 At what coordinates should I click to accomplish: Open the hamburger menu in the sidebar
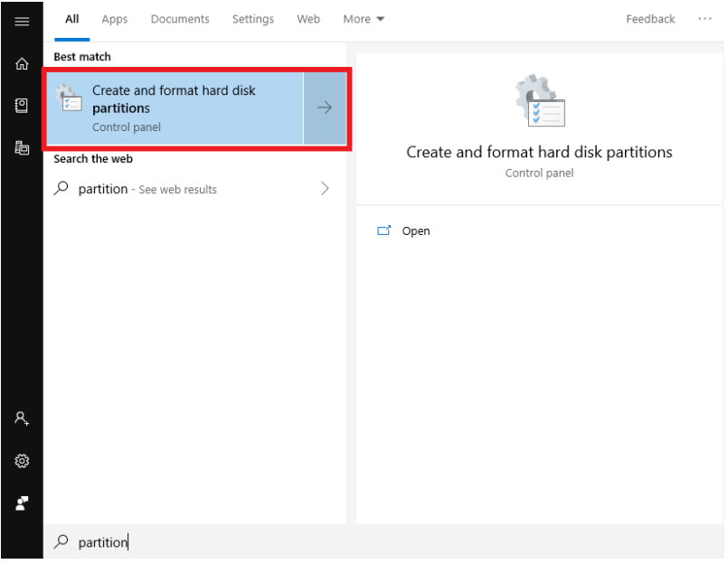coord(22,21)
